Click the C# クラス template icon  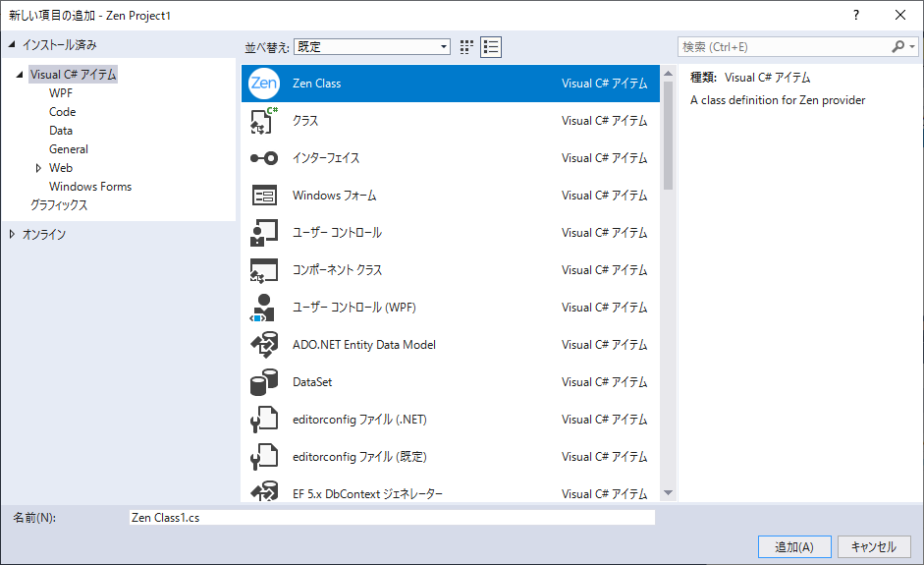(264, 121)
